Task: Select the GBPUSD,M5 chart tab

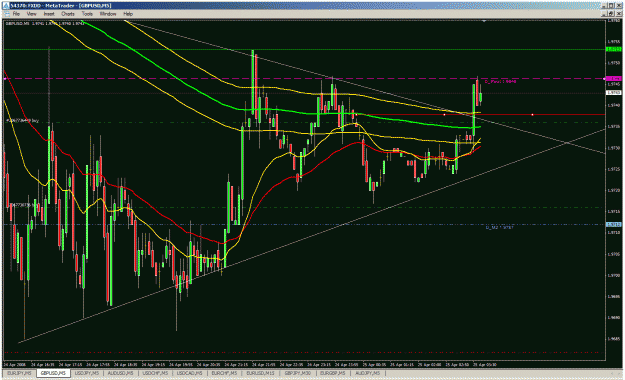Action: [x=53, y=373]
